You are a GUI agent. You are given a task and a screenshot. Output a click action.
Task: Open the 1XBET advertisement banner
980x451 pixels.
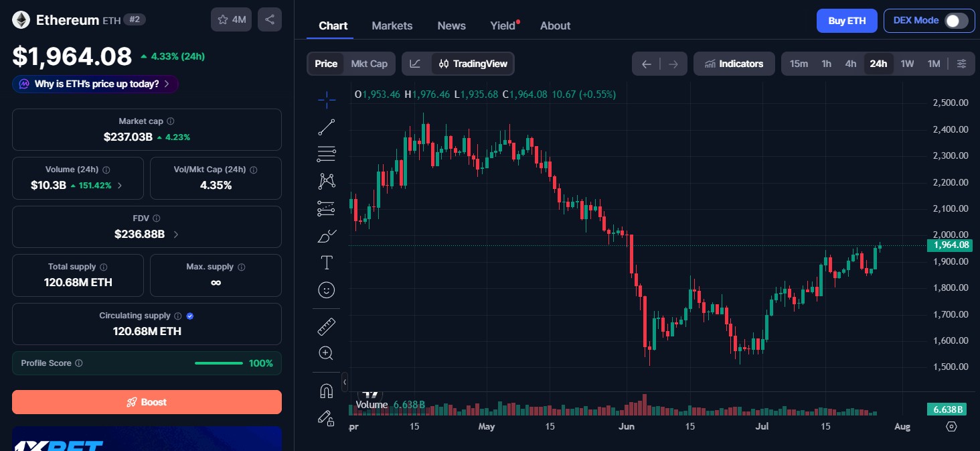[x=147, y=439]
